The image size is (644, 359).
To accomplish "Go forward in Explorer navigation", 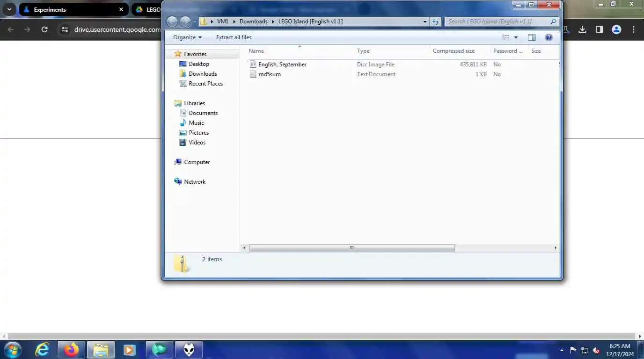I will 185,22.
